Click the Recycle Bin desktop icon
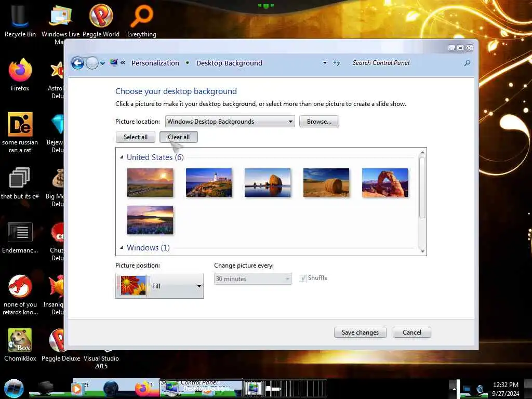Screen dimensions: 532x399 pyautogui.click(x=20, y=20)
